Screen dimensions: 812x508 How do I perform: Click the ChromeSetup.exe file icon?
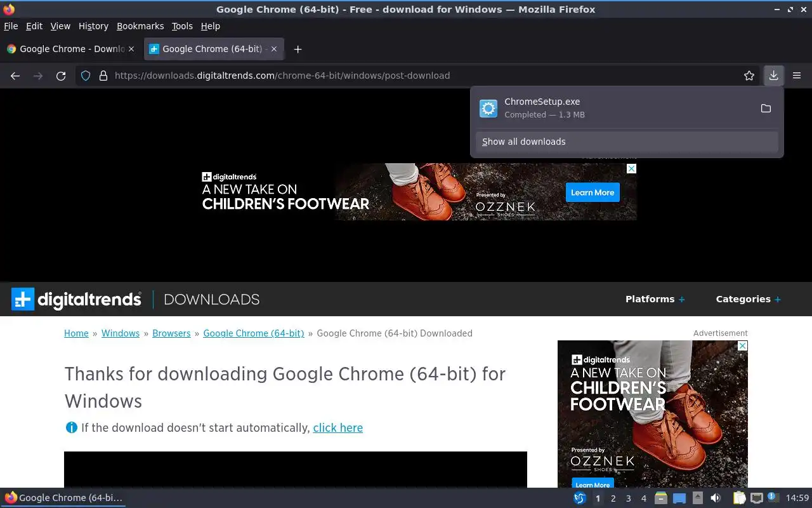pos(488,109)
